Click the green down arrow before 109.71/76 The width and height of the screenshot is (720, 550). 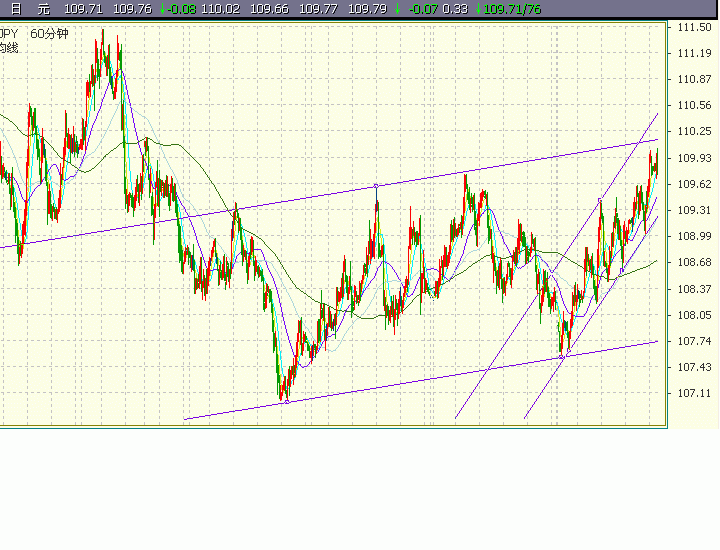pos(479,9)
